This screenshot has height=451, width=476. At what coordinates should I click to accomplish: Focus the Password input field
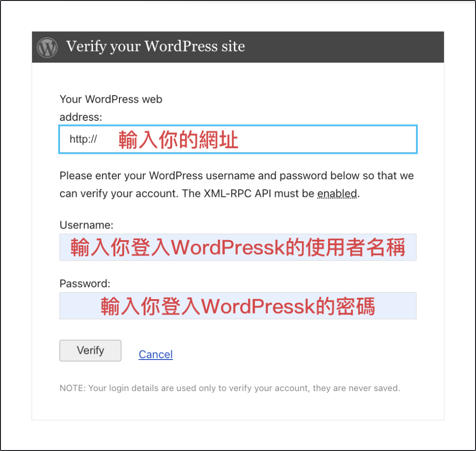click(238, 306)
